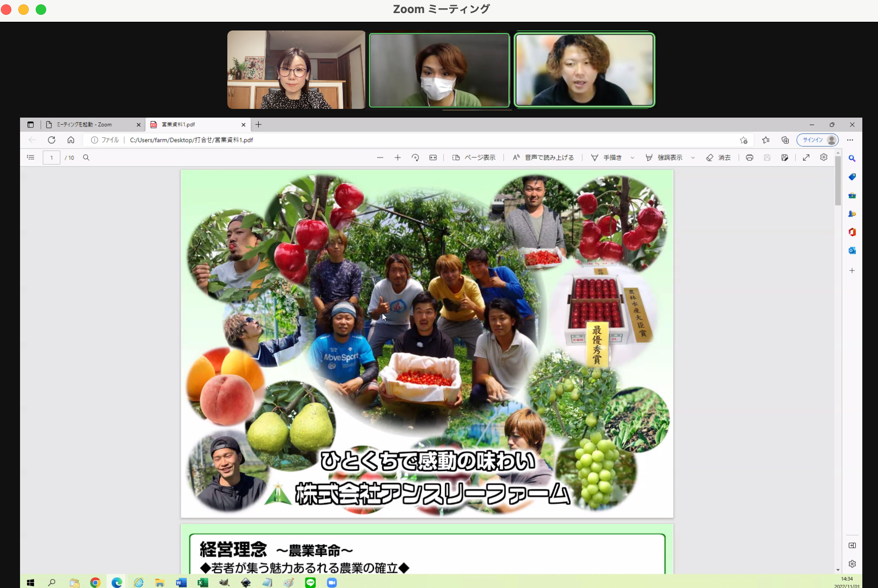Hide the Edge sidebar panel
Screen dimensions: 878x588
(852, 545)
